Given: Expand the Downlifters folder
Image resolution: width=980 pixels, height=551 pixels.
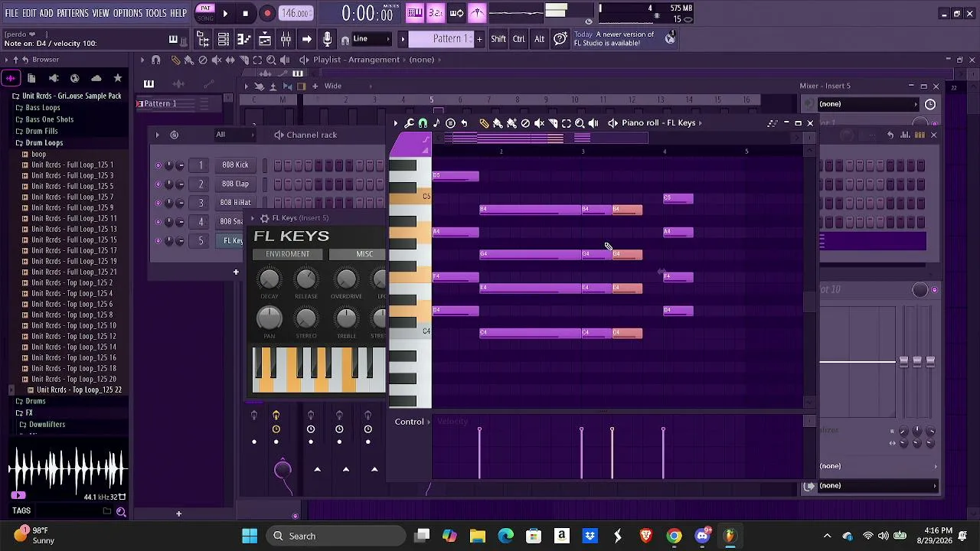Looking at the screenshot, I should 46,425.
